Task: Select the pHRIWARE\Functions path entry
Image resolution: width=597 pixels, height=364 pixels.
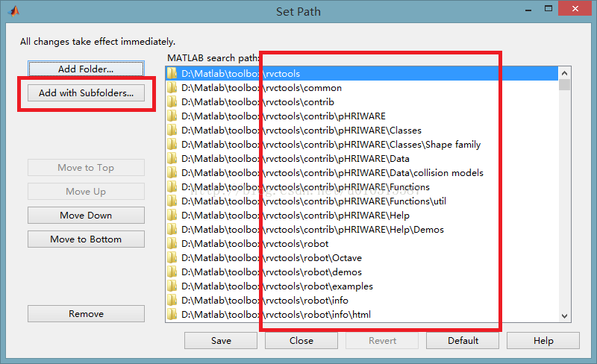Action: [x=362, y=187]
